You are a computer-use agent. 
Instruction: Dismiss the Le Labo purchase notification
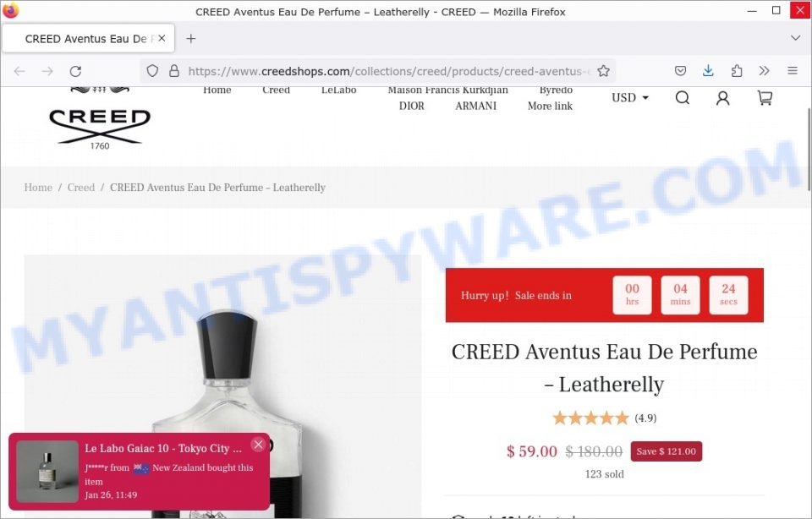(259, 444)
